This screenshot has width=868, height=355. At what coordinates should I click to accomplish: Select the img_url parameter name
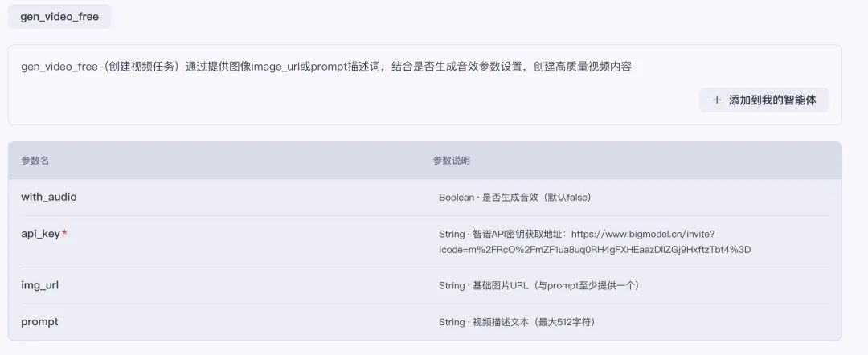coord(40,285)
